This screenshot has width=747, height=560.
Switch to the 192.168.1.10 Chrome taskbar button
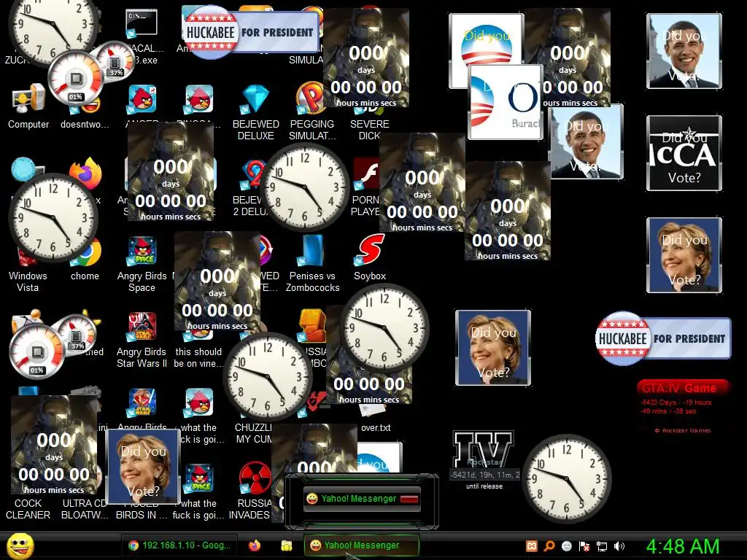click(179, 545)
